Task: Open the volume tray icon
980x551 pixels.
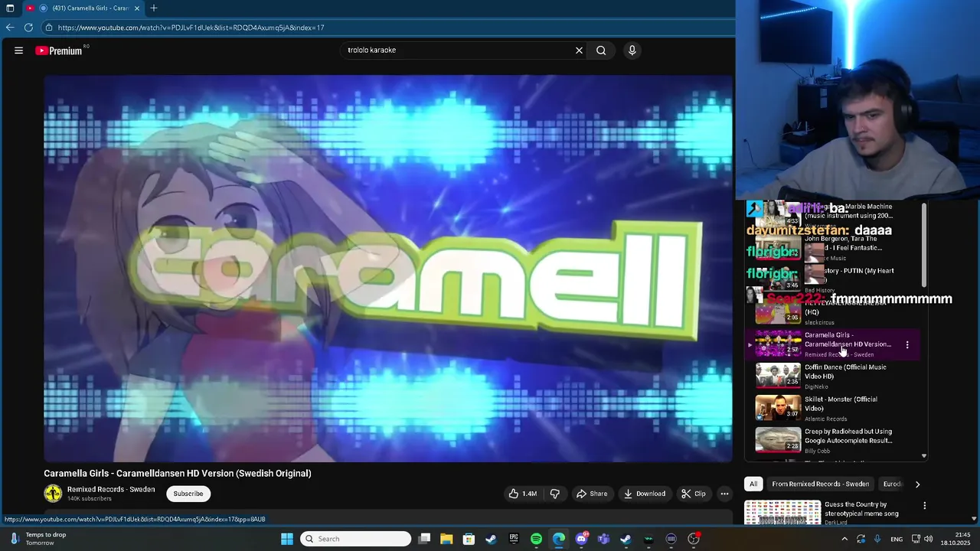Action: click(929, 539)
